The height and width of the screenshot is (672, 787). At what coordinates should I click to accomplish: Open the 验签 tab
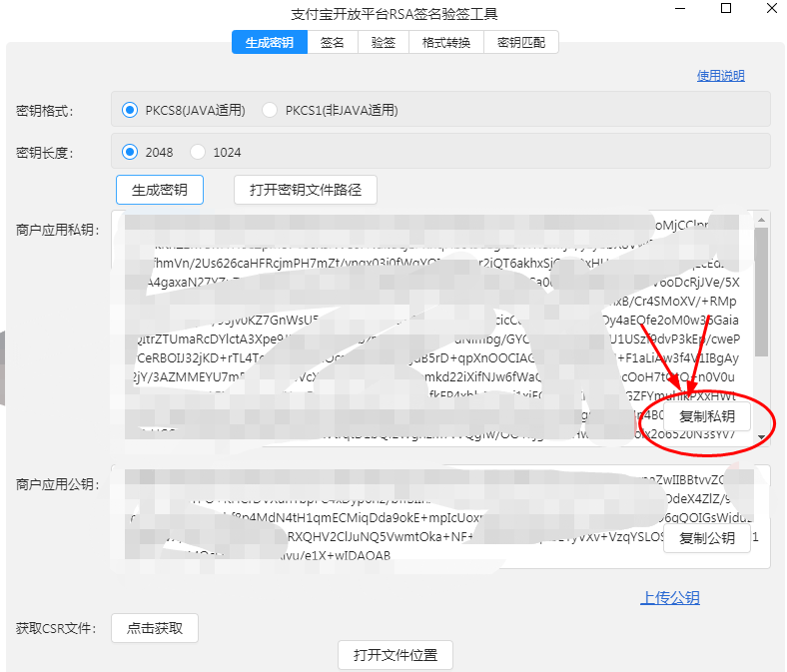point(384,42)
